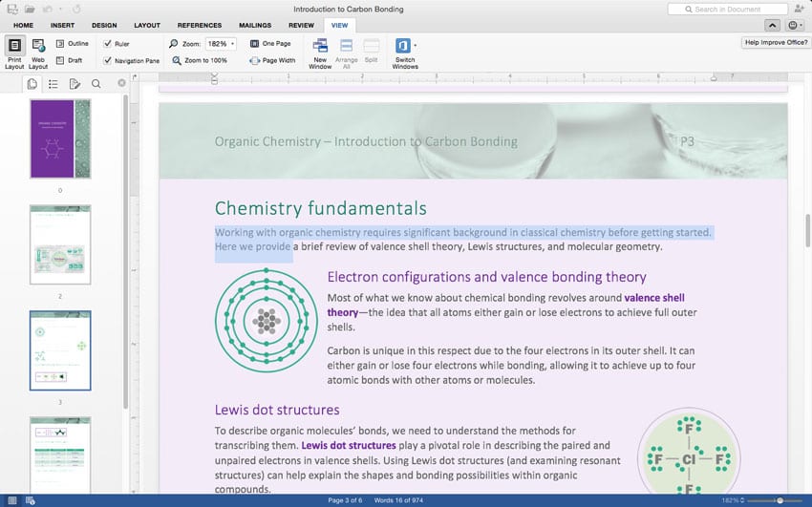Click the zoom slider in status bar

click(x=780, y=500)
